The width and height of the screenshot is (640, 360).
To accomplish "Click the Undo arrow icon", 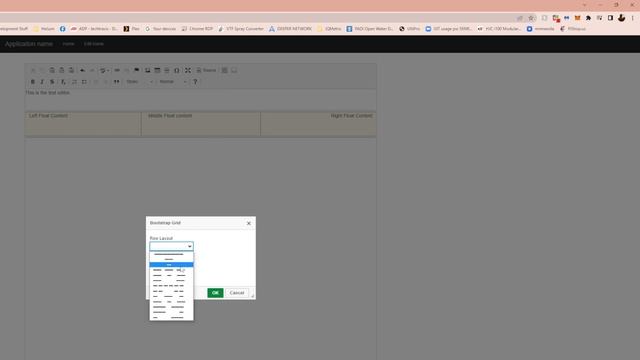I will [x=82, y=70].
